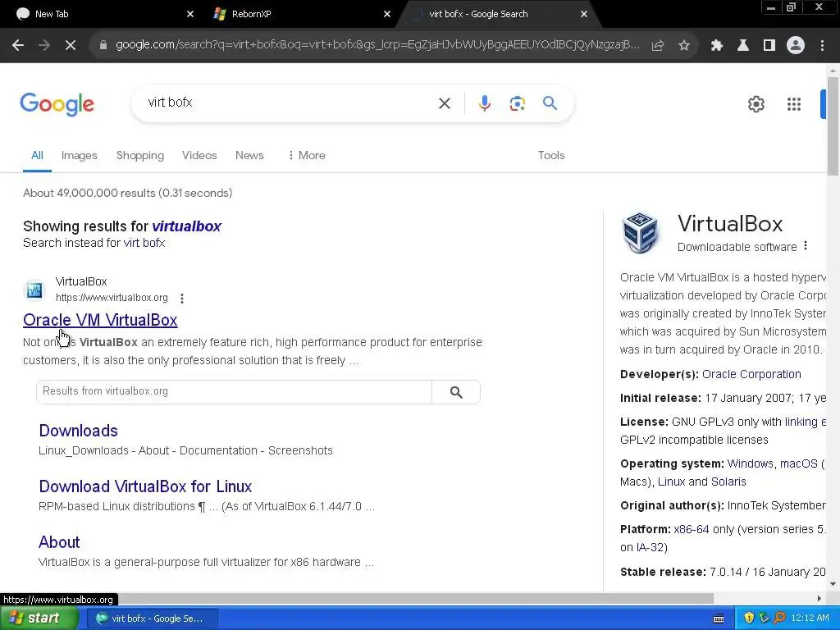Toggle the side panel icon
The width and height of the screenshot is (840, 630).
[x=769, y=46]
